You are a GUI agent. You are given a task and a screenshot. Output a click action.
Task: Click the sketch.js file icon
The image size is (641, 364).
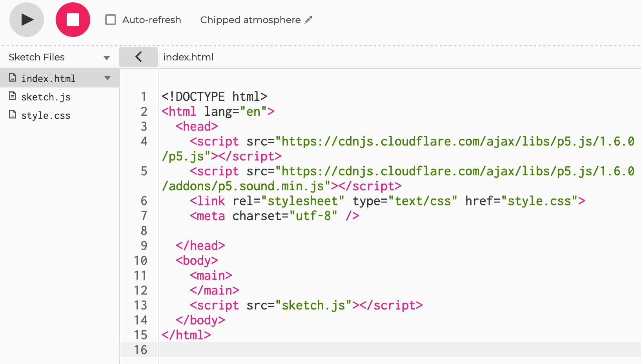click(13, 96)
